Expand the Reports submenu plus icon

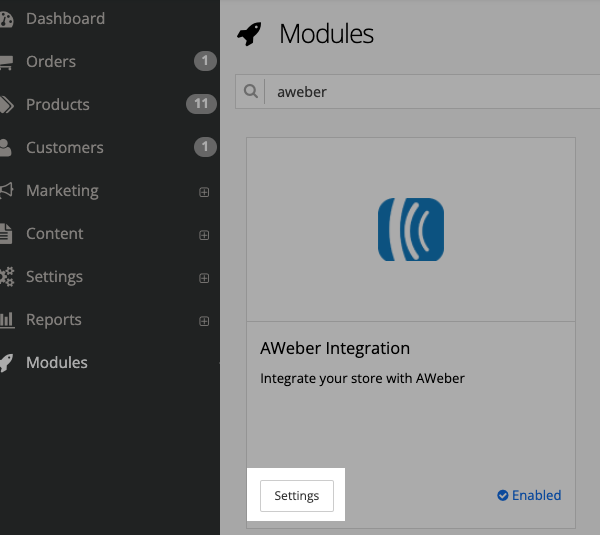(204, 321)
